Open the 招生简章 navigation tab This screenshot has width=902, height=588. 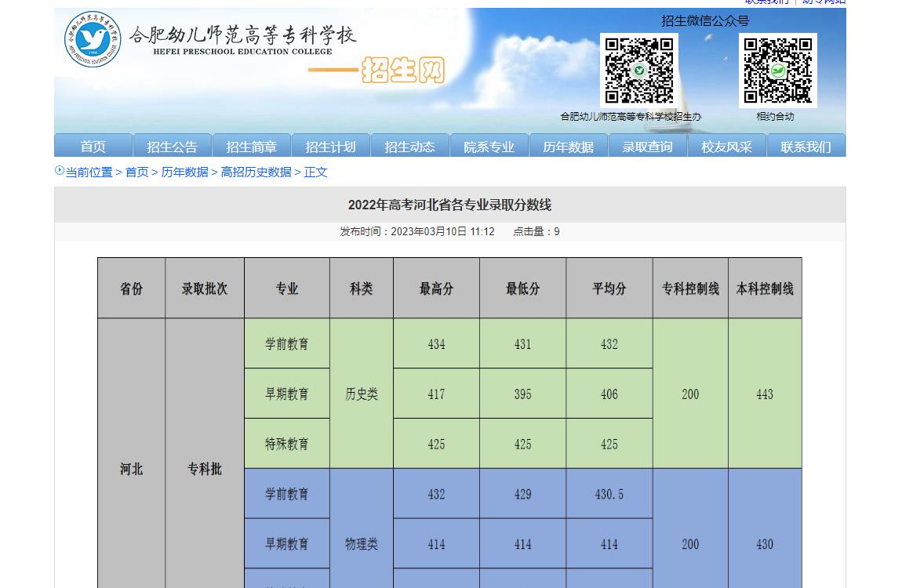tap(252, 146)
